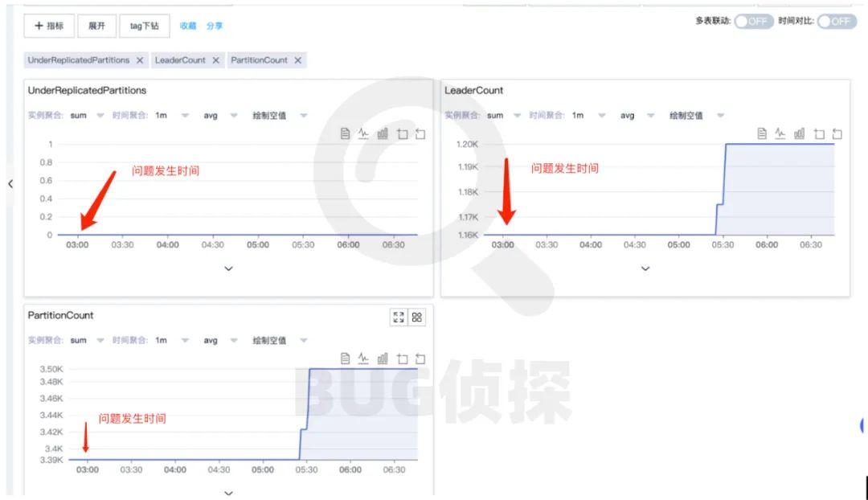Open fullscreen icon on PartitionCount panel

tap(399, 318)
